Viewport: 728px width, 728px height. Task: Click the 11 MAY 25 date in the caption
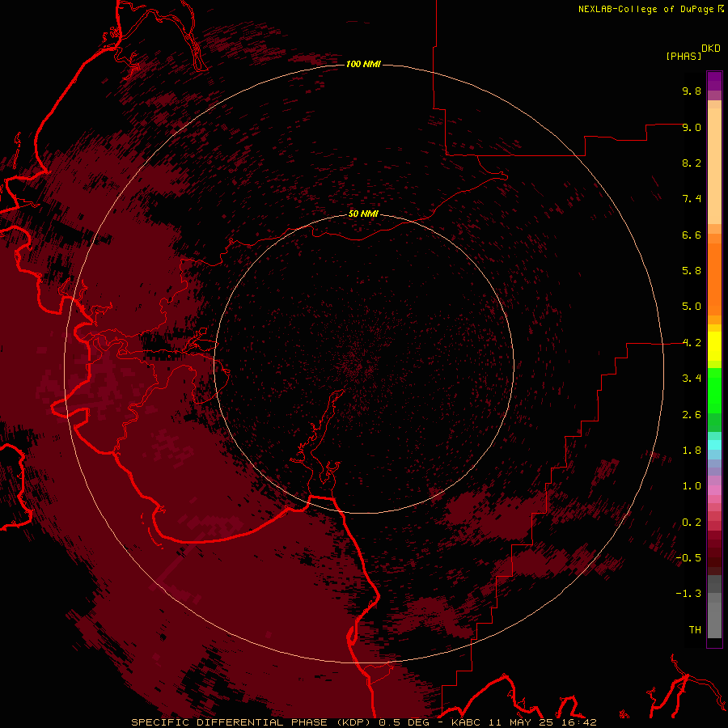coord(520,722)
